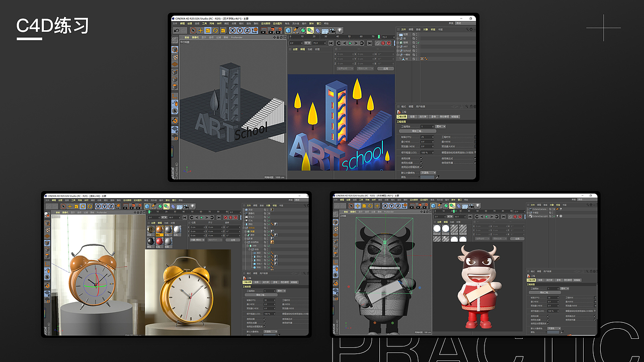Switch to 信息 tab in the ox window
The image size is (644, 362).
tap(540, 280)
